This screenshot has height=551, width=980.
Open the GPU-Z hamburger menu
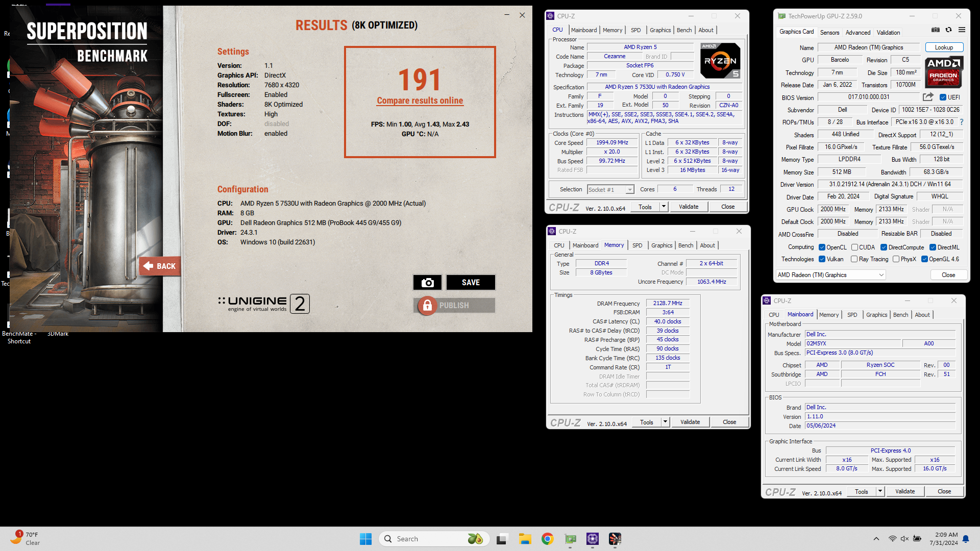(x=962, y=30)
